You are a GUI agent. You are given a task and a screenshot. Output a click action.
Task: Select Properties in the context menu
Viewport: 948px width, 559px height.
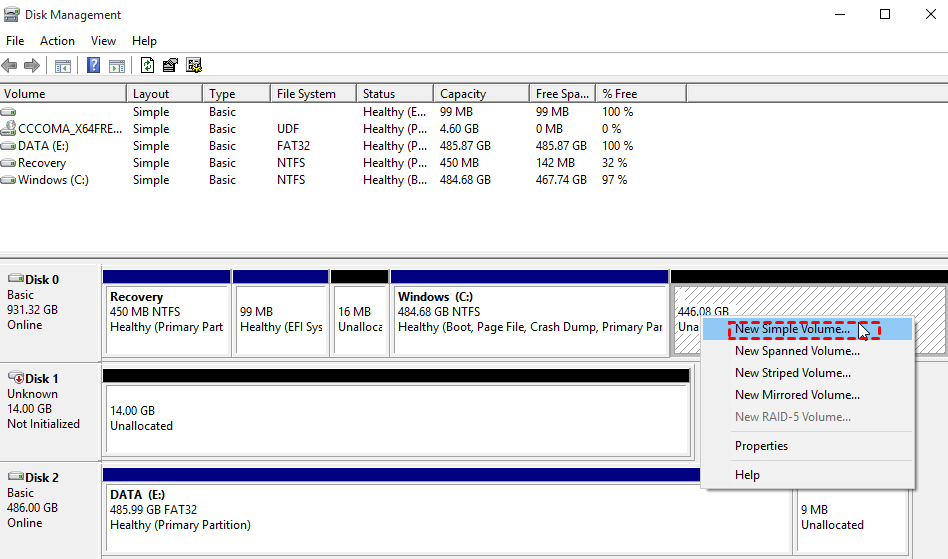coord(807,446)
